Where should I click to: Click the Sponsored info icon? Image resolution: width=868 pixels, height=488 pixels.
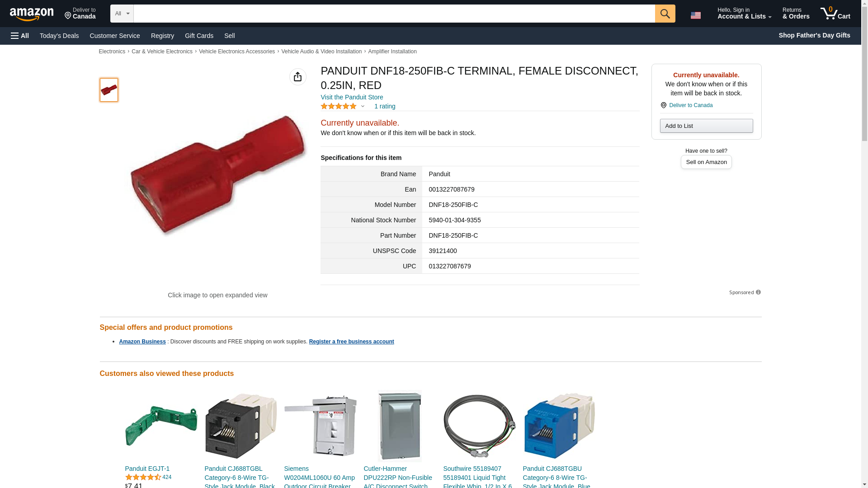coord(758,292)
